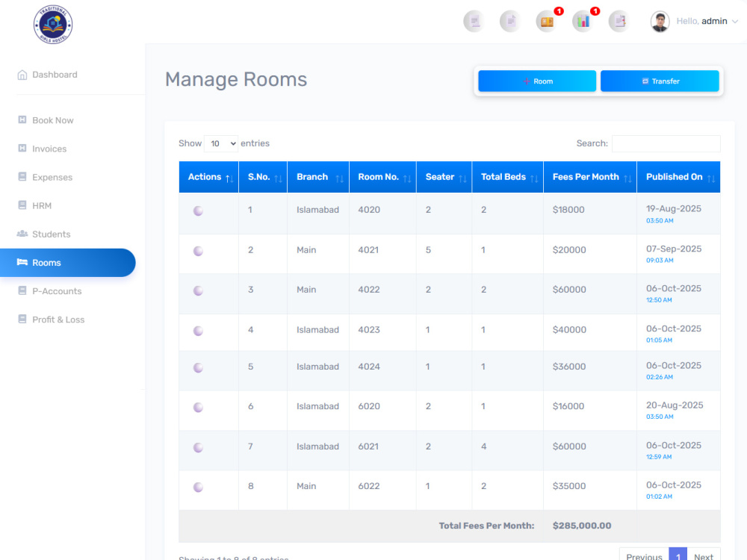
Task: Click the HRM sidebar icon
Action: 22,205
